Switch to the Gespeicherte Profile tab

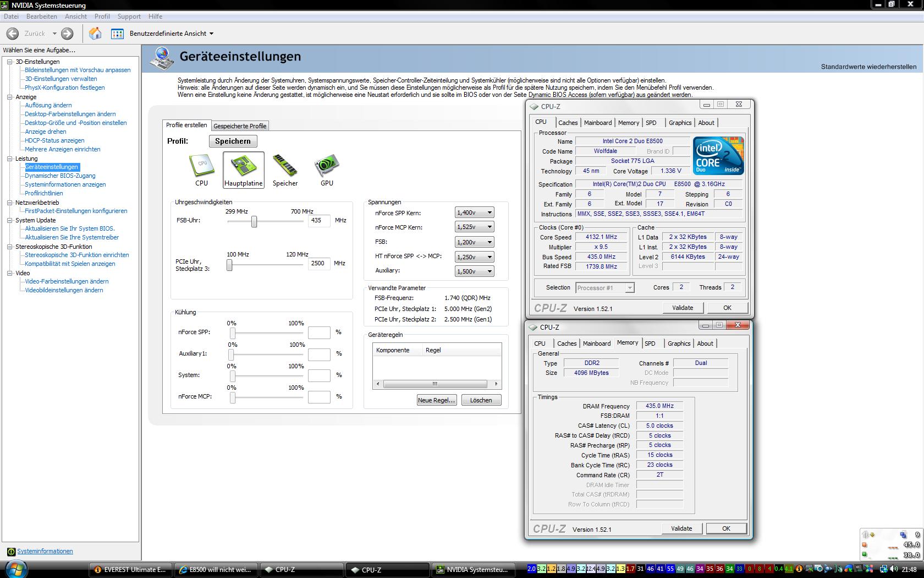tap(240, 126)
